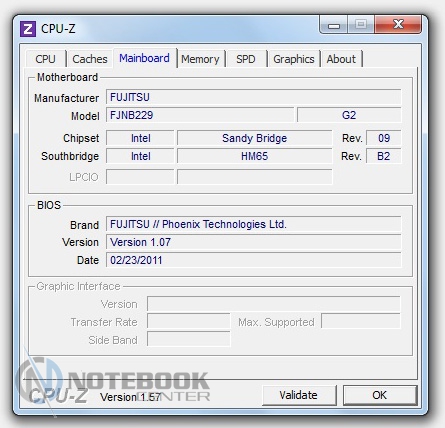Select the Mainboard tab
The image size is (445, 428).
[x=144, y=58]
